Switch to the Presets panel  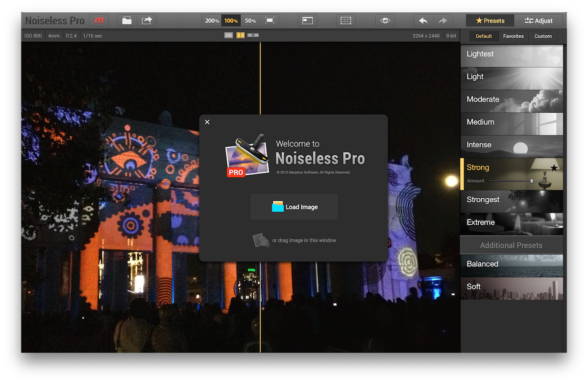490,21
